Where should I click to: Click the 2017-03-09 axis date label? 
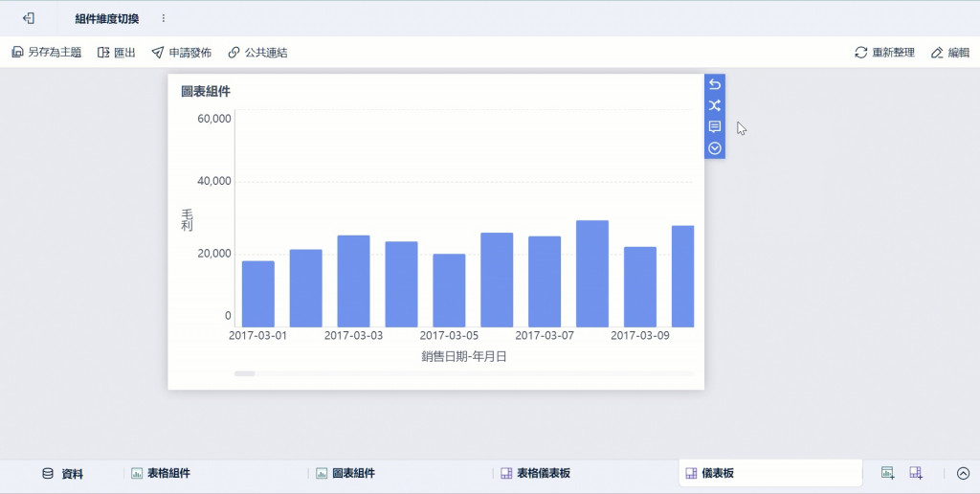640,335
